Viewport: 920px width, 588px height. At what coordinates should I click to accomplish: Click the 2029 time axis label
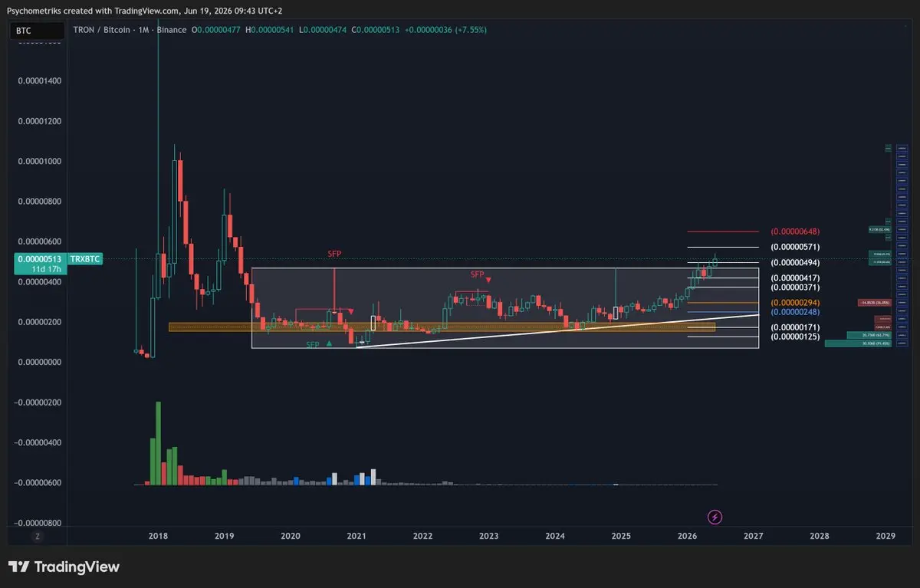886,537
